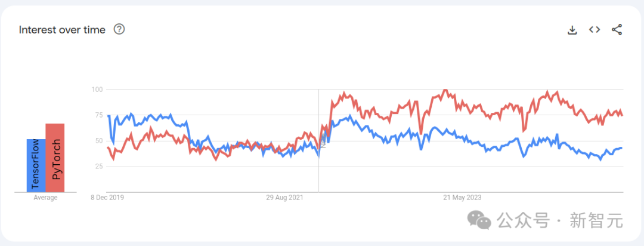Click the 25 y-axis label
This screenshot has height=246, width=644.
[98, 167]
